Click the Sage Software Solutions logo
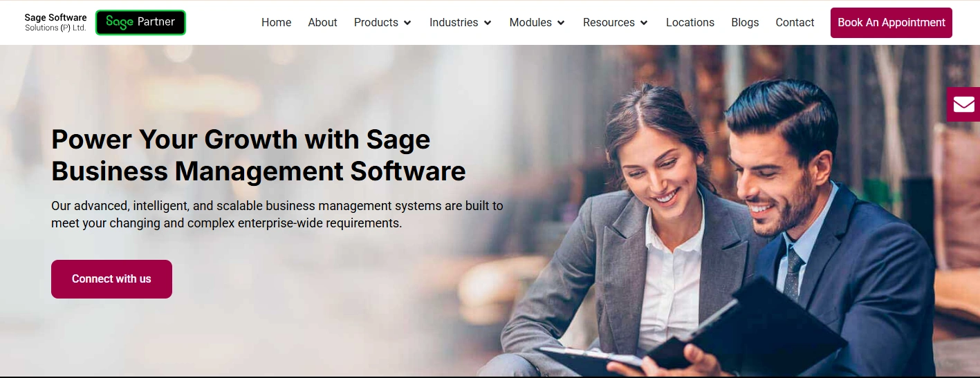Viewport: 980px width, 378px height. tap(55, 22)
